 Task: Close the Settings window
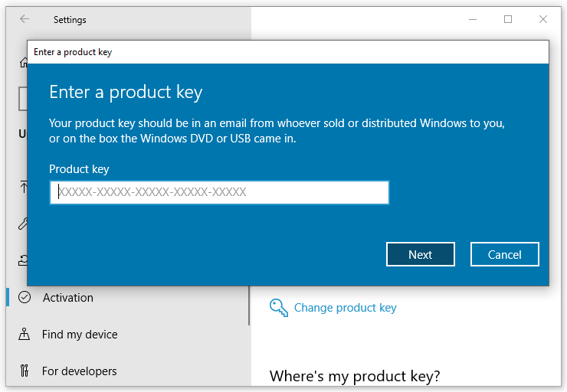542,19
